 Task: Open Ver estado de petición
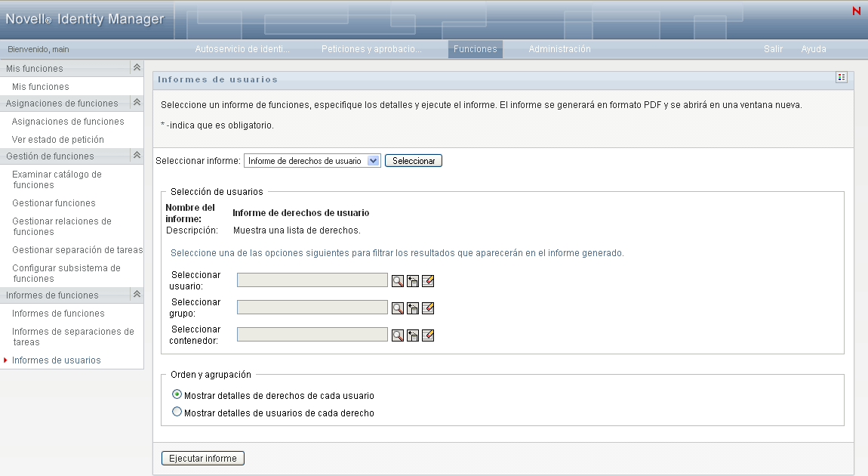pyautogui.click(x=58, y=140)
